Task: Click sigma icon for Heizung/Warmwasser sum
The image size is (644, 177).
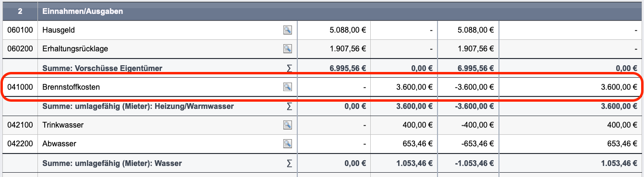Action: pos(289,106)
